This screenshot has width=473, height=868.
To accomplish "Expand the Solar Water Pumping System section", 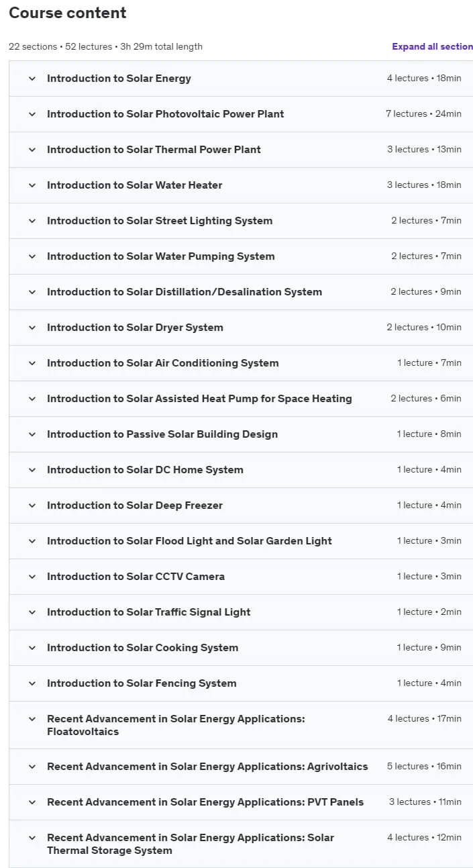I will (241, 256).
